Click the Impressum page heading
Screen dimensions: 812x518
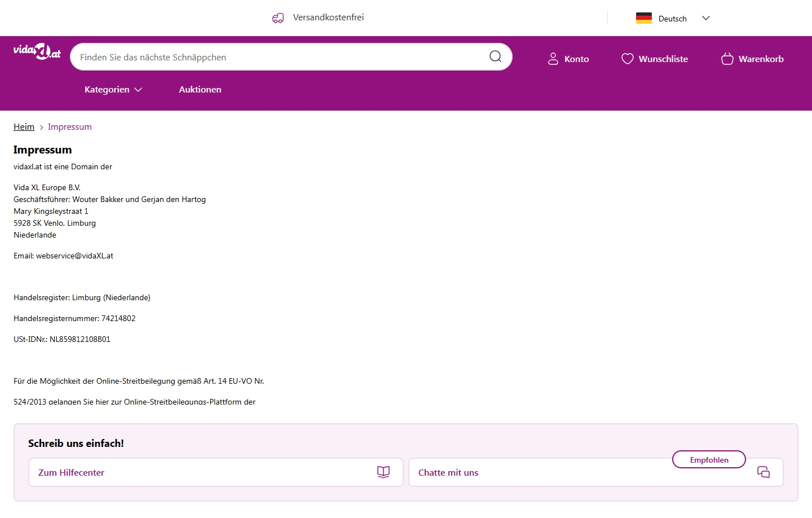43,150
